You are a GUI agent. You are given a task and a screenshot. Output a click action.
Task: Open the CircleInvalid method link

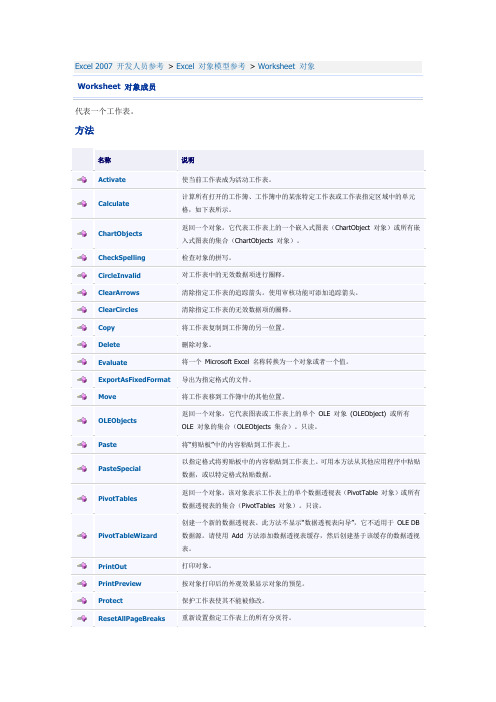point(120,275)
